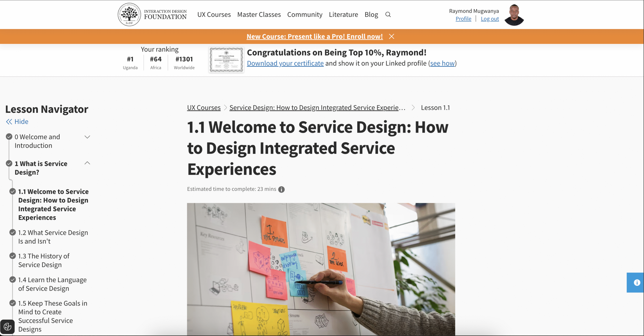Image resolution: width=644 pixels, height=336 pixels.
Task: Open the blue info side tab
Action: click(x=636, y=282)
